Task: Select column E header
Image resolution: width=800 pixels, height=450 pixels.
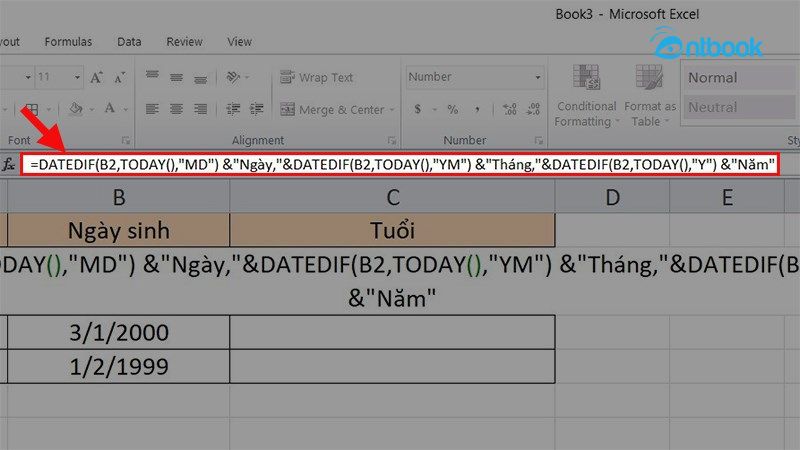Action: pos(727,197)
